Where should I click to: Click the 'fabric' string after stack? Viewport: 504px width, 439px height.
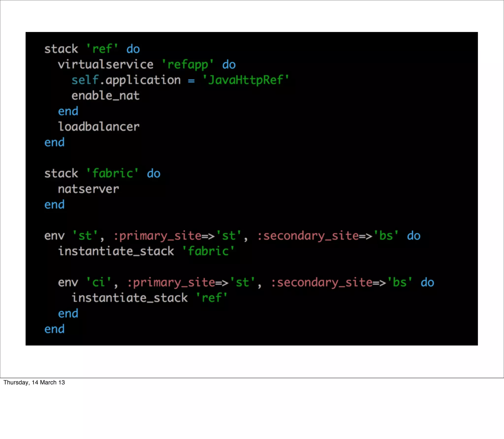click(x=112, y=173)
